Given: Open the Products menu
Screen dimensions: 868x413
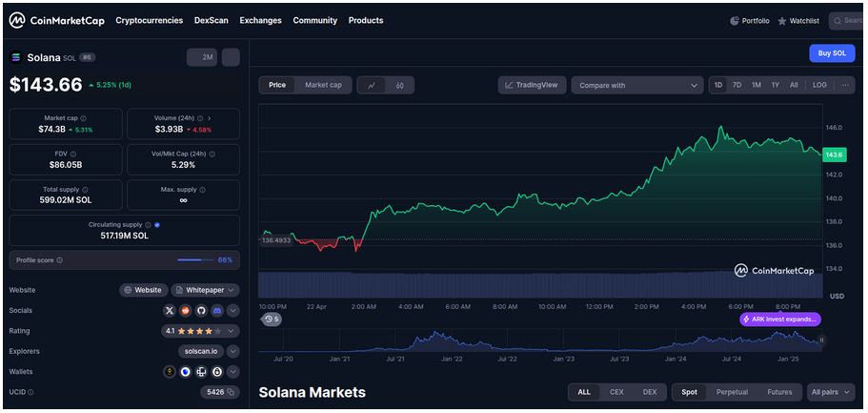Looking at the screenshot, I should point(365,21).
